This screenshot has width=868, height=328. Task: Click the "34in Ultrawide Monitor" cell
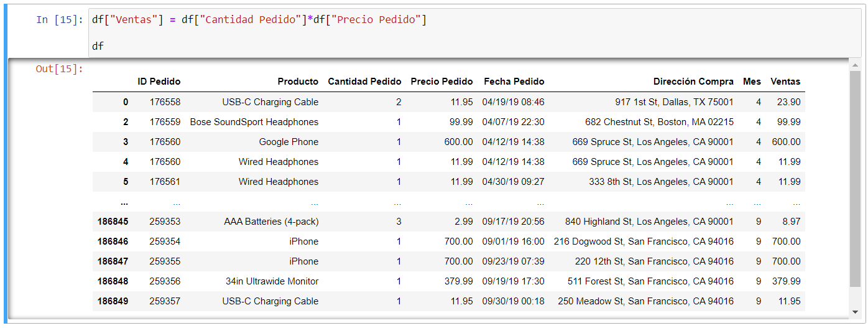coord(272,281)
